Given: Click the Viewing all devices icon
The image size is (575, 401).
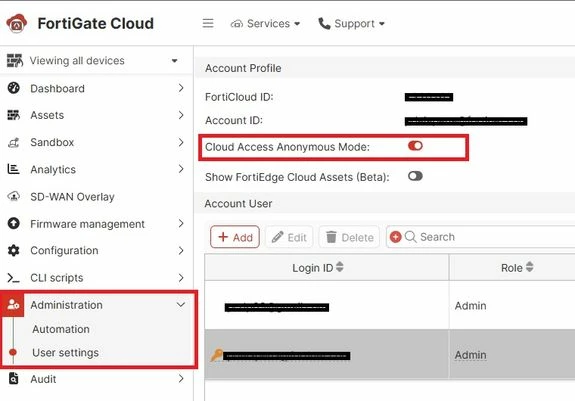Looking at the screenshot, I should tap(15, 60).
